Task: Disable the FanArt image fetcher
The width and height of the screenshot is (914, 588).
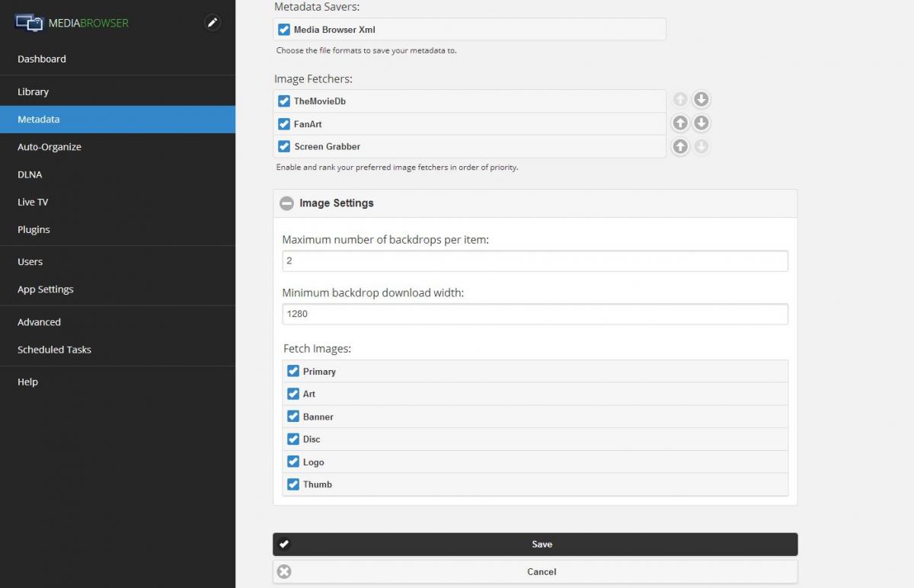Action: coord(284,123)
